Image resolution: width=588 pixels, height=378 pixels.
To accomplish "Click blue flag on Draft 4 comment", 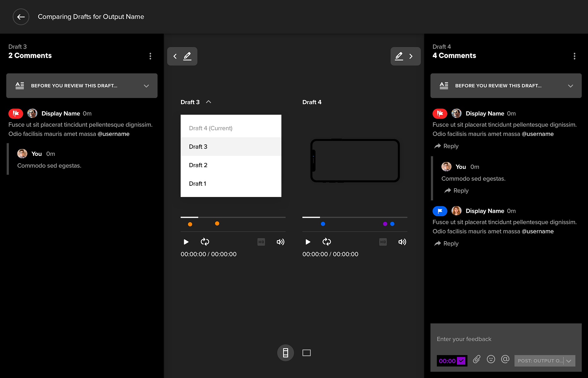I will [440, 211].
